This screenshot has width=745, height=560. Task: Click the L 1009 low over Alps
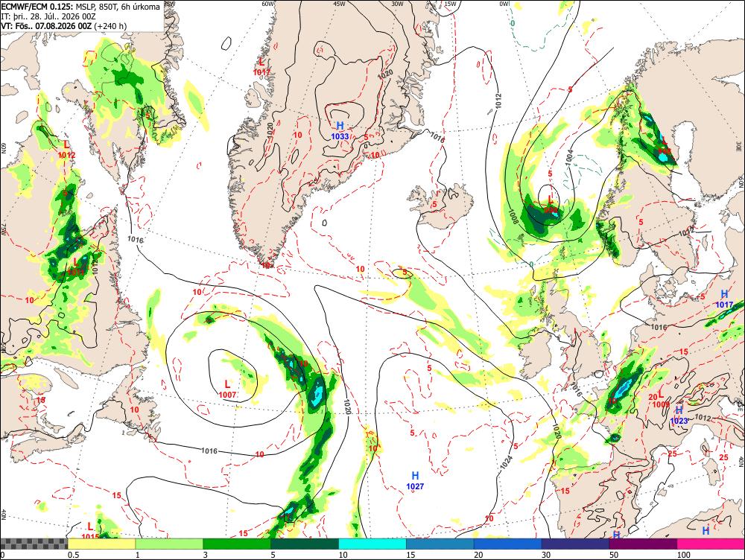[661, 401]
